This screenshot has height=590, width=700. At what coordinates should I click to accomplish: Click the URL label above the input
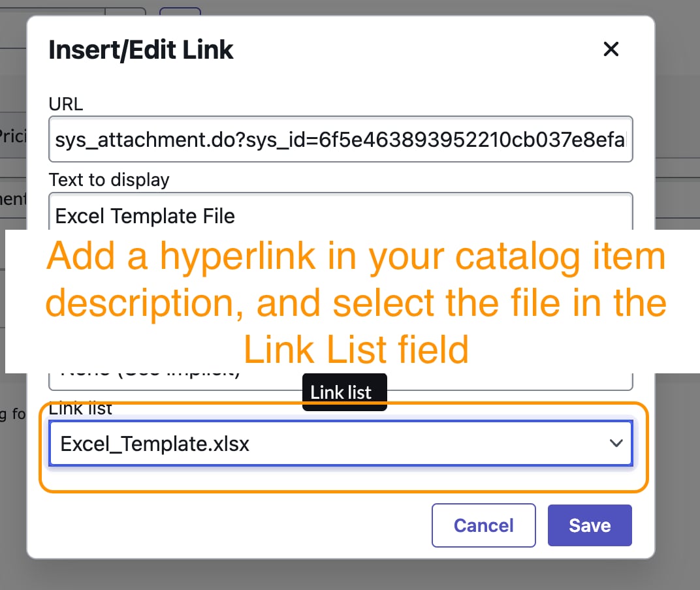point(65,104)
